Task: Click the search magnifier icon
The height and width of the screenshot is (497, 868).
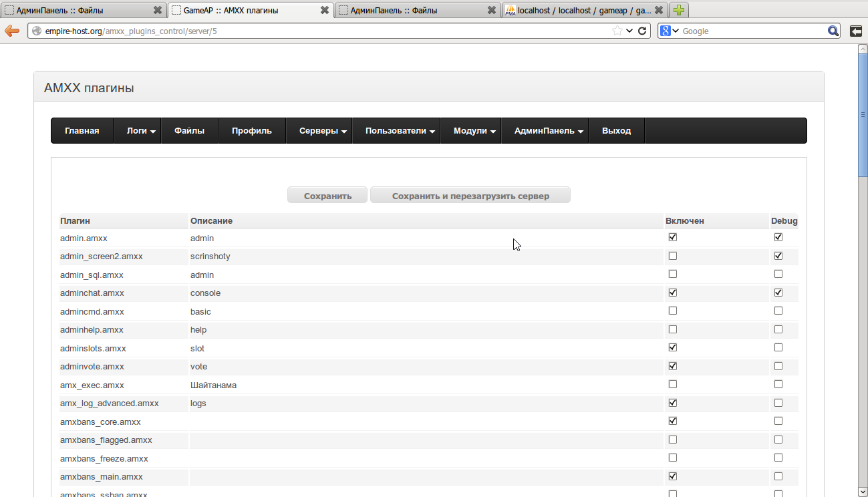Action: (833, 31)
